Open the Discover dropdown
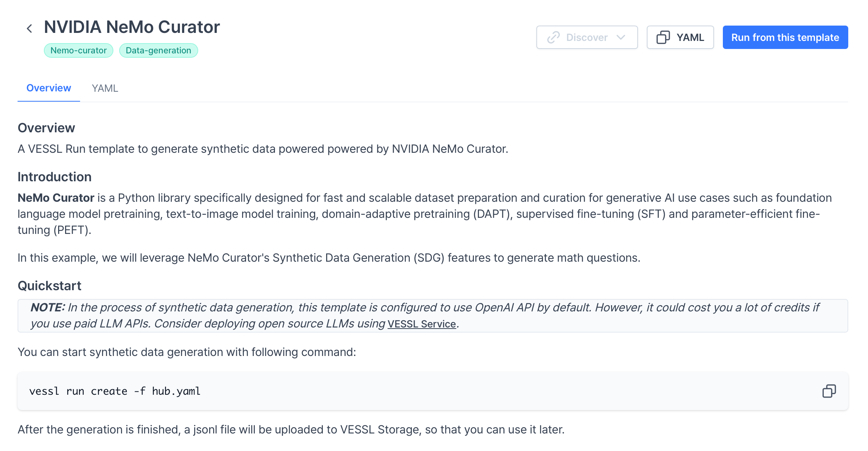Image resolution: width=868 pixels, height=451 pixels. [x=586, y=37]
